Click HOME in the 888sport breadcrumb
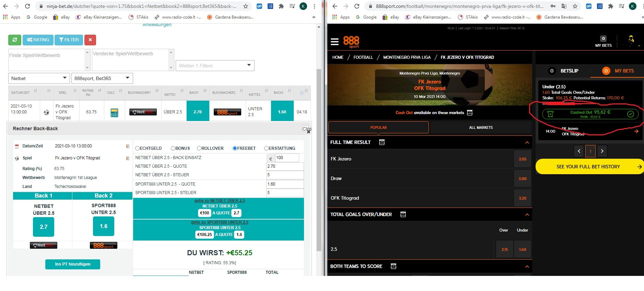The image size is (644, 291). [338, 57]
